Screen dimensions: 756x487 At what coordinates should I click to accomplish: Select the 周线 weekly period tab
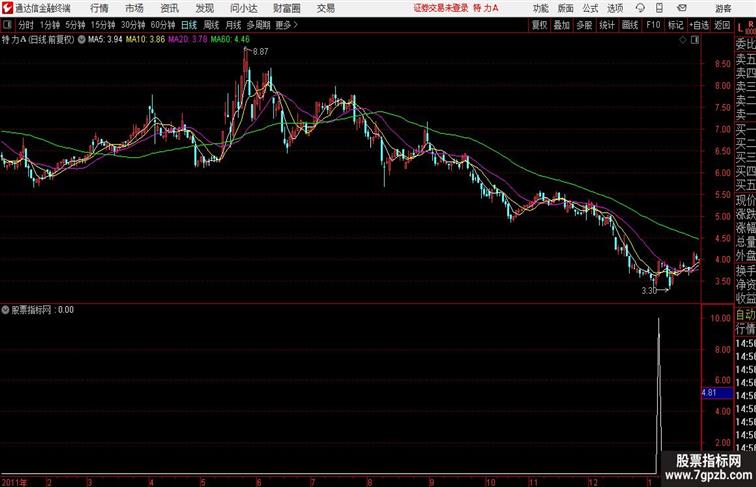click(211, 25)
